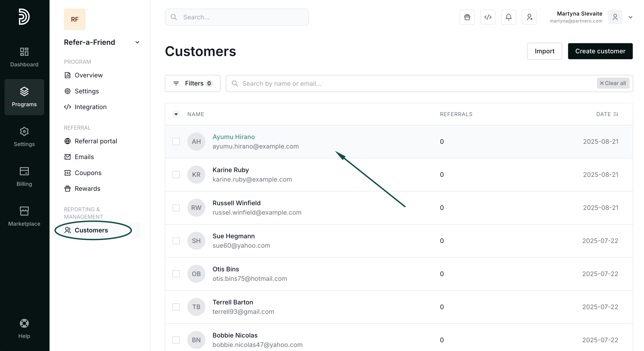Expand the Refer-a-Friend program dropdown
The height and width of the screenshot is (351, 644).
(137, 42)
